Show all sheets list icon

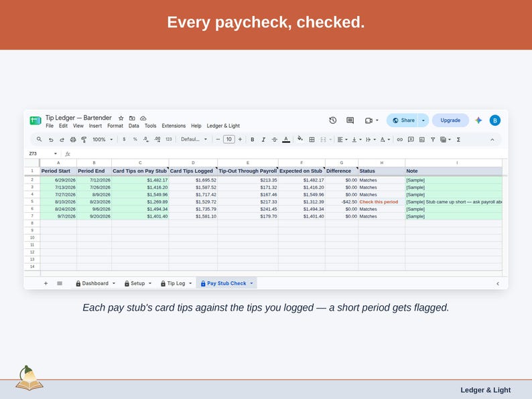[x=60, y=283]
